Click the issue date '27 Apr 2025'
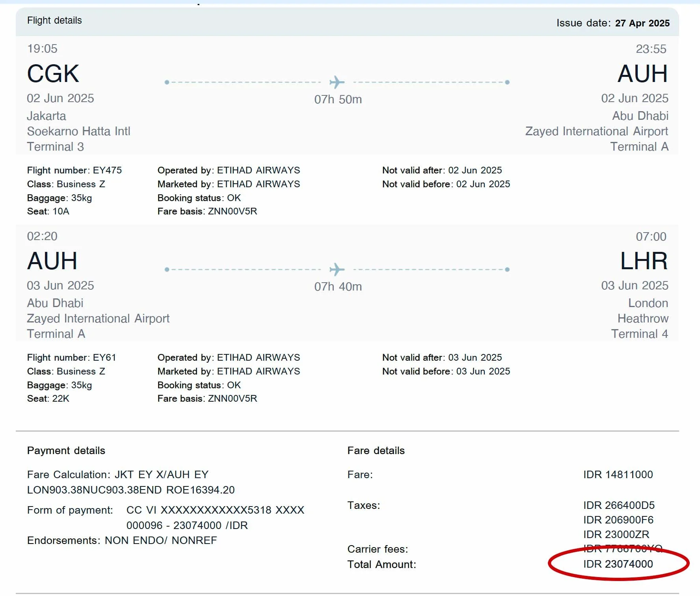700x596 pixels. coord(642,23)
